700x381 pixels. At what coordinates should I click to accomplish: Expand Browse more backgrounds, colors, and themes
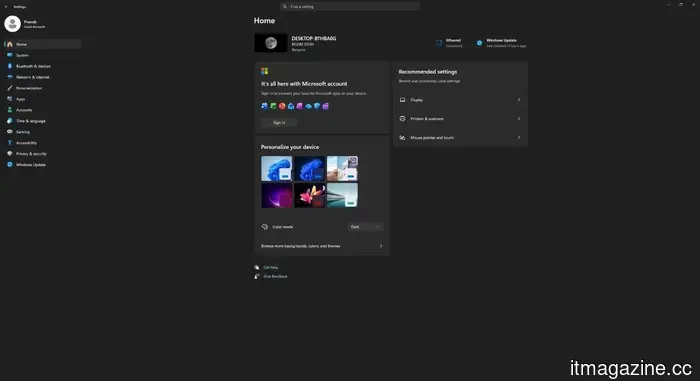[322, 246]
